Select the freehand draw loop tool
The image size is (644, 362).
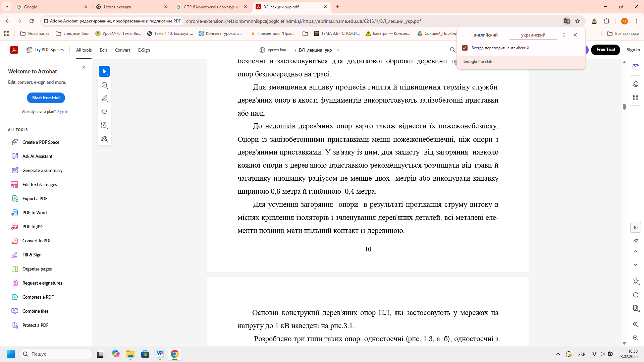pos(104,112)
